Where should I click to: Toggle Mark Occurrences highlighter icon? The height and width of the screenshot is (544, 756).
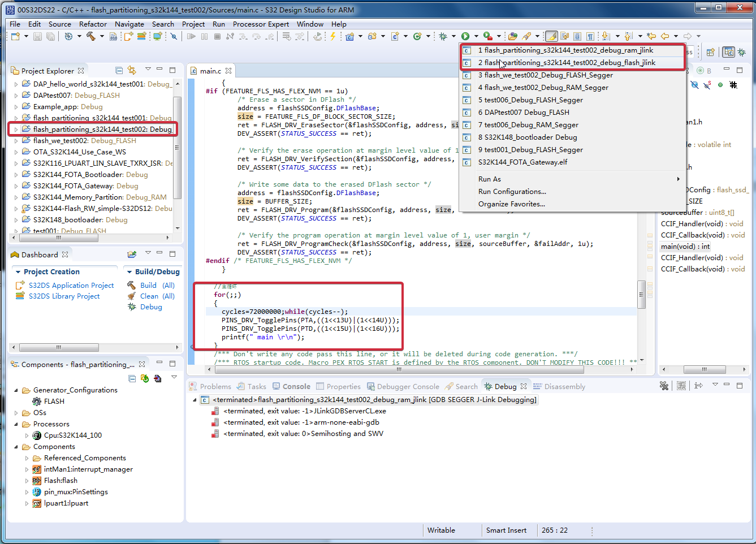tap(551, 36)
